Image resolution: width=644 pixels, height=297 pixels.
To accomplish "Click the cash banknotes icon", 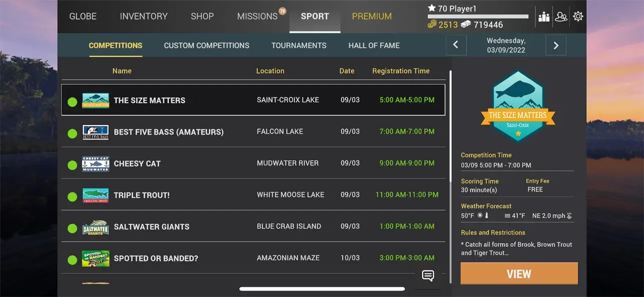I will 466,24.
